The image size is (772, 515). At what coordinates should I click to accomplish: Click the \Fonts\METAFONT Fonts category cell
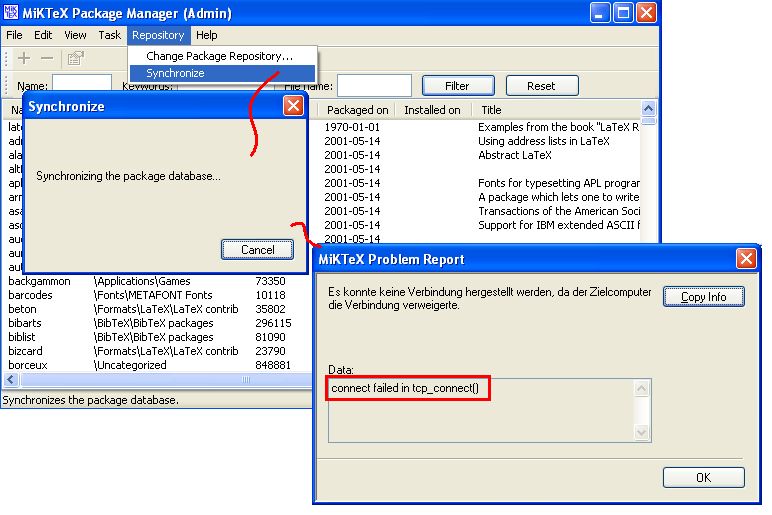pyautogui.click(x=153, y=295)
